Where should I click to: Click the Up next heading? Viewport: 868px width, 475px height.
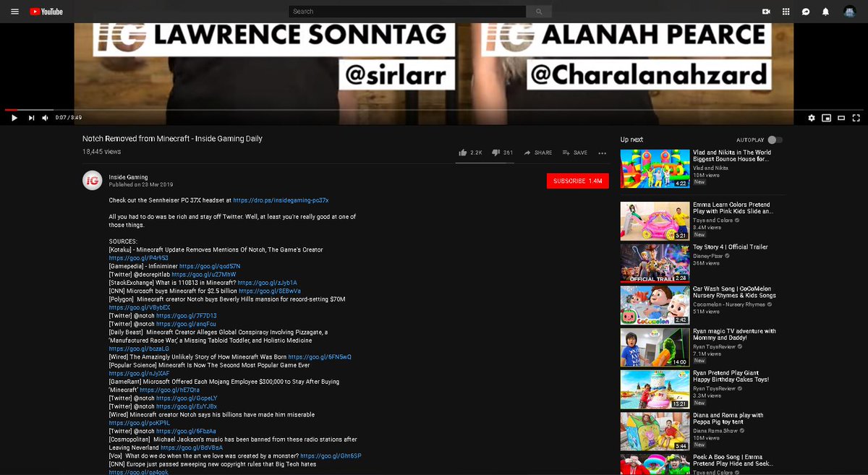[x=631, y=140]
